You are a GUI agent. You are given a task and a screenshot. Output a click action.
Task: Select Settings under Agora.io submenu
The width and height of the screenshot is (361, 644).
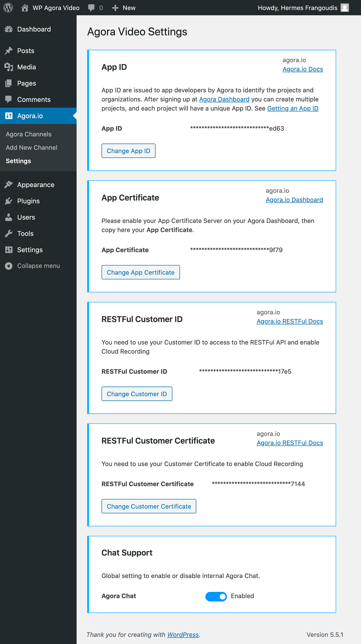[x=18, y=161]
